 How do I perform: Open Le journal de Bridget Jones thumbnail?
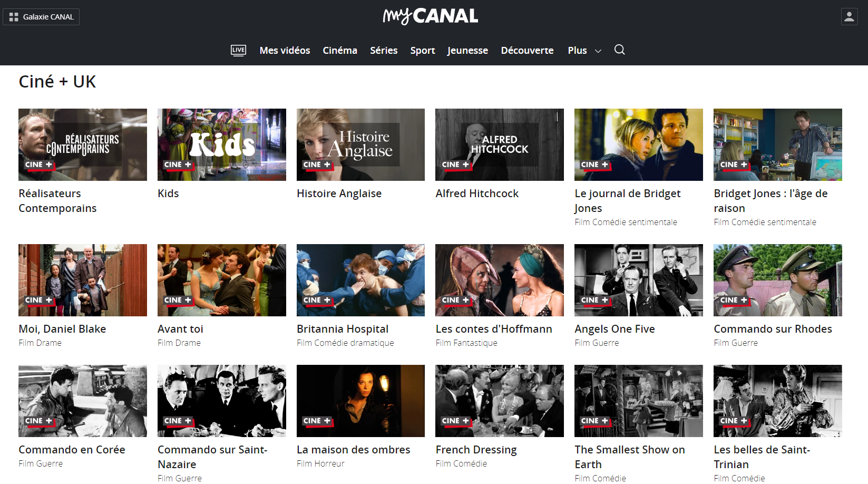click(x=639, y=144)
